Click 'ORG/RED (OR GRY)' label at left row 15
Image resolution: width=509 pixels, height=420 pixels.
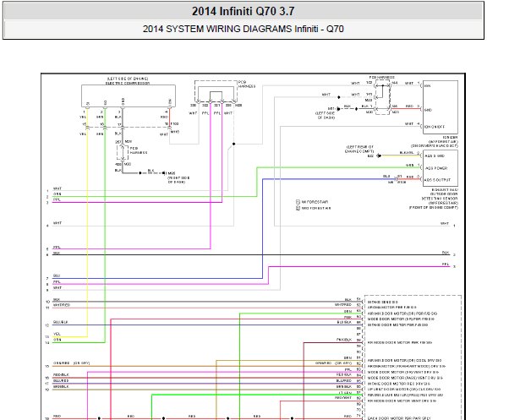click(x=71, y=363)
